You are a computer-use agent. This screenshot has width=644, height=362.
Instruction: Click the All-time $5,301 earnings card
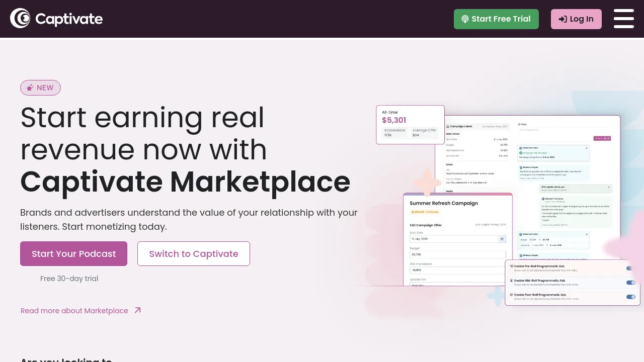410,125
